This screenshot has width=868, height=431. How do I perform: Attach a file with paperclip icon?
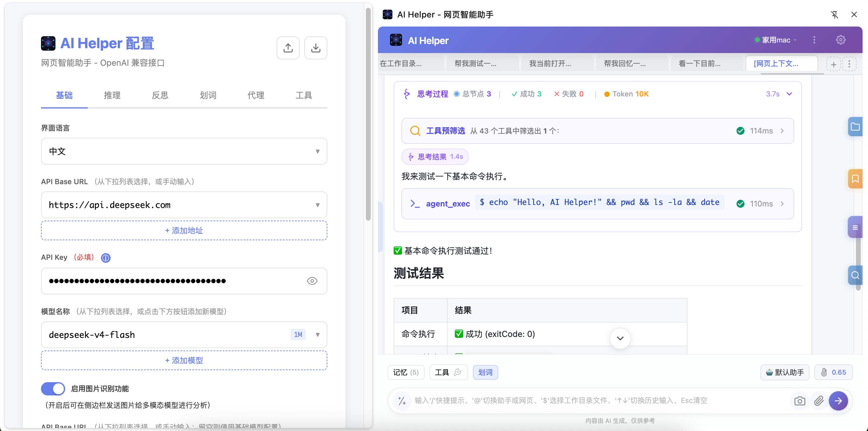click(819, 401)
